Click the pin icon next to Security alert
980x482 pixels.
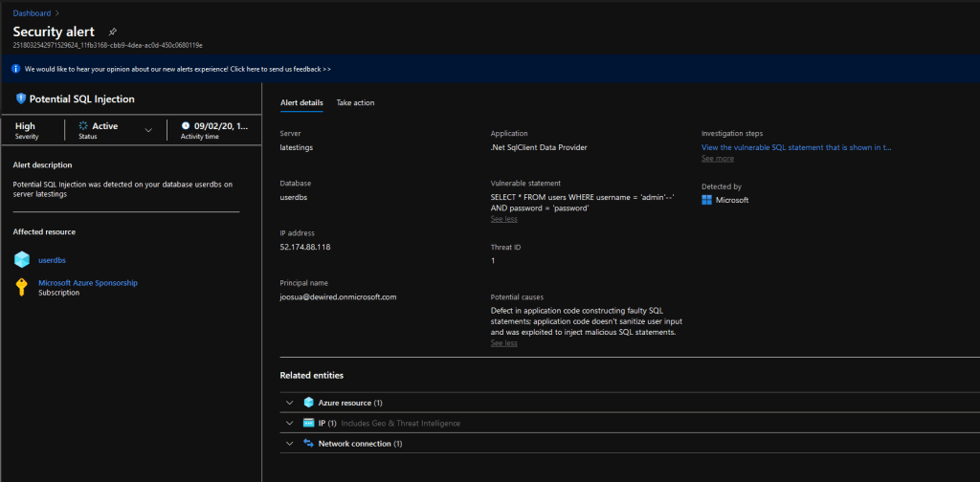coord(113,33)
